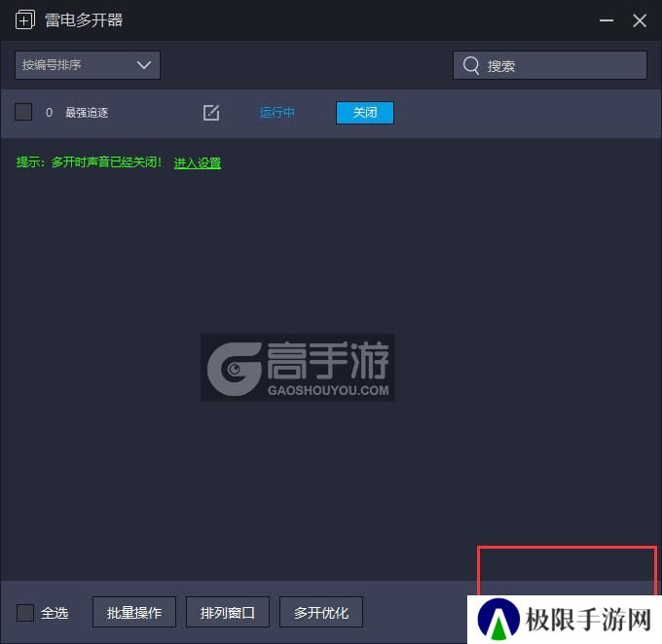Minimize the 雷电多开器 window
Screen dimensions: 662x644
point(607,20)
